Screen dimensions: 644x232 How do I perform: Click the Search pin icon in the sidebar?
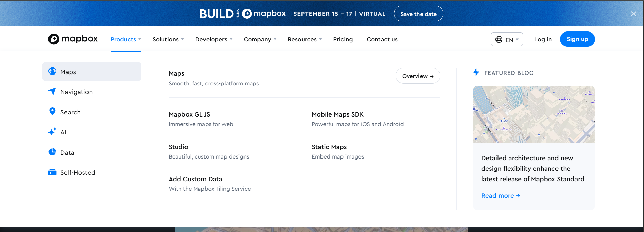[x=52, y=111]
